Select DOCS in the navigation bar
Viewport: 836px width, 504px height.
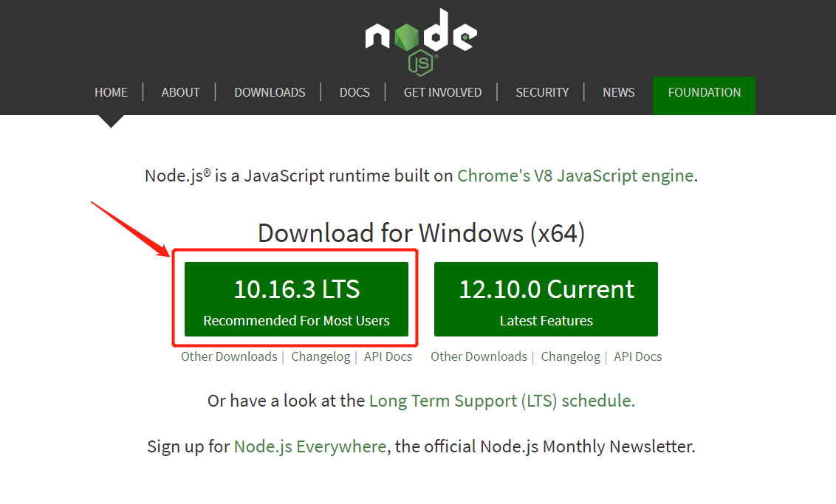point(354,92)
